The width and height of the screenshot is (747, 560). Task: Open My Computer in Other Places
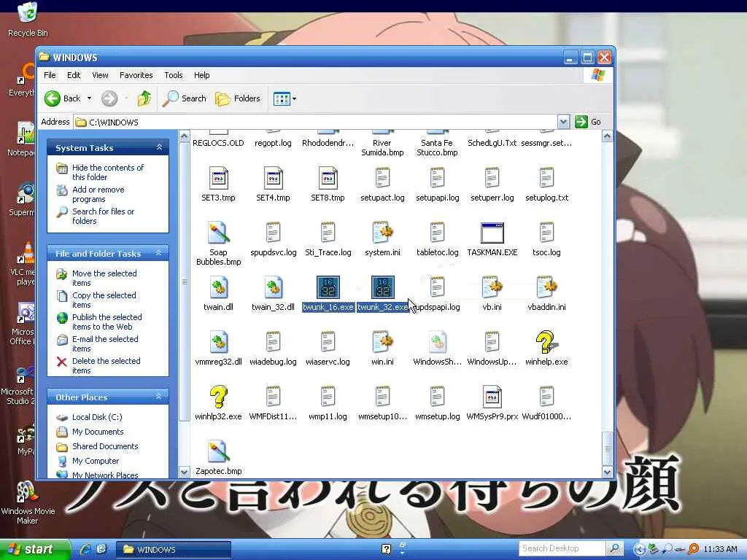tap(96, 461)
